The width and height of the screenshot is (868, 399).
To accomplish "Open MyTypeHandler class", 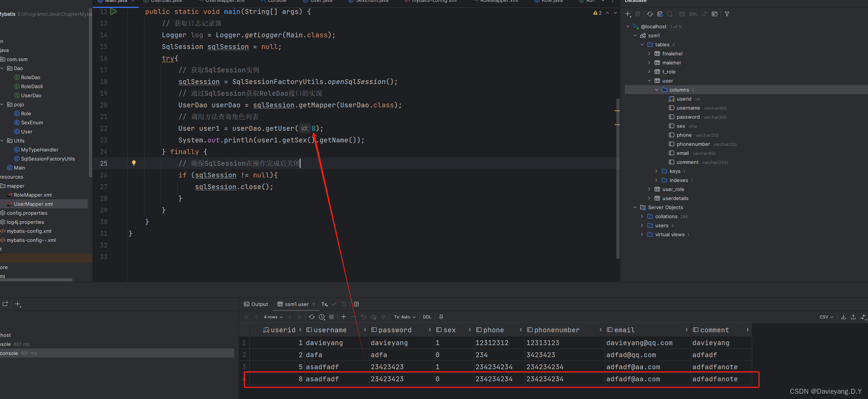I will [x=40, y=150].
